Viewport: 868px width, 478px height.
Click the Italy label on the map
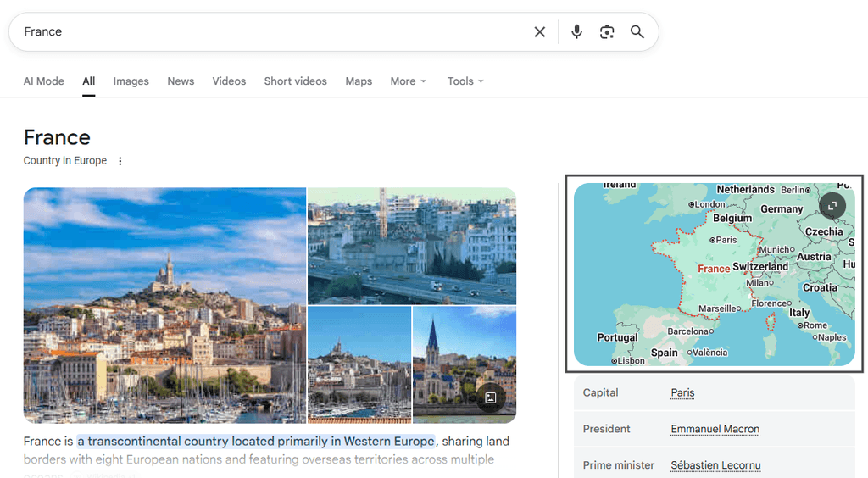pos(799,313)
